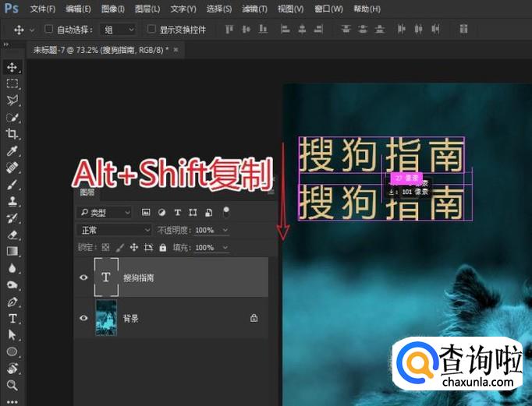This screenshot has height=406, width=532.
Task: Expand the 不透明度 opacity dropdown arrow
Action: 225,231
